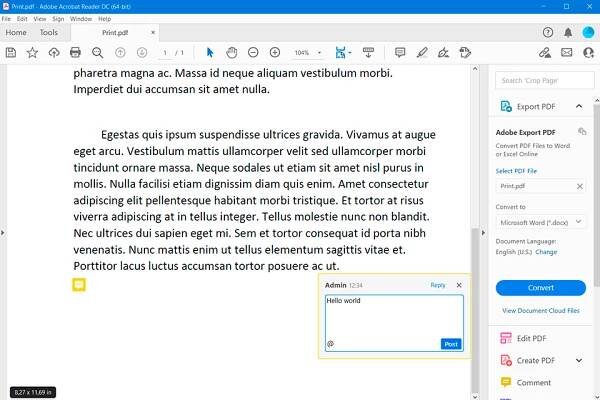Click inside the Hello world comment box

[x=394, y=323]
